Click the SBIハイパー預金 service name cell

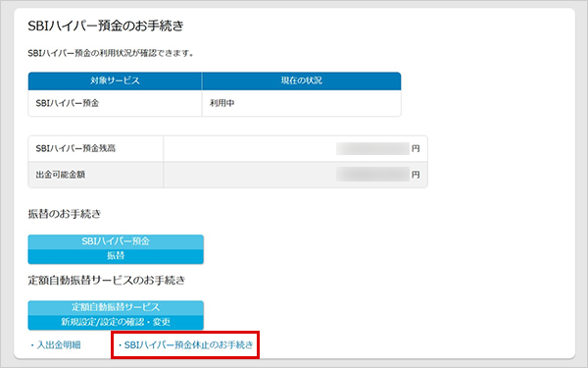click(115, 103)
